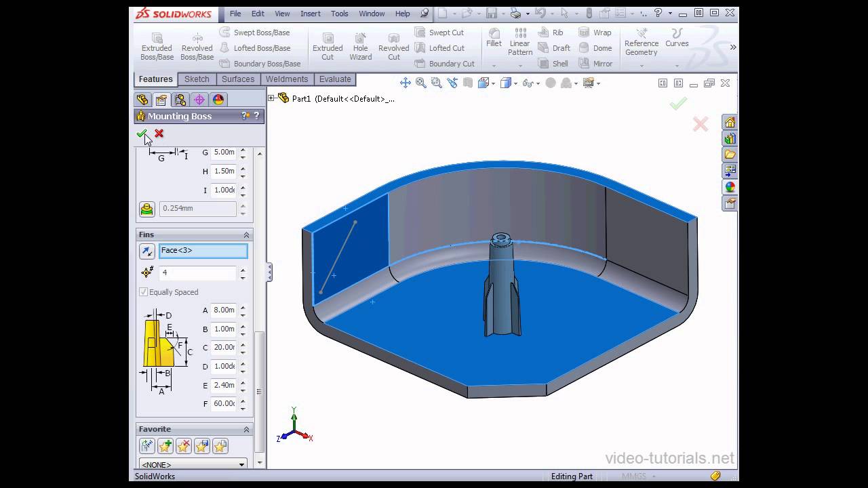This screenshot has width=868, height=488.
Task: Click the fin dimension A field
Action: tap(224, 310)
